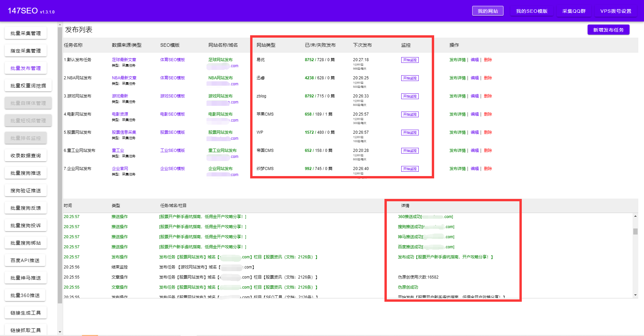Edit the 电影网站发布 task

pos(474,114)
